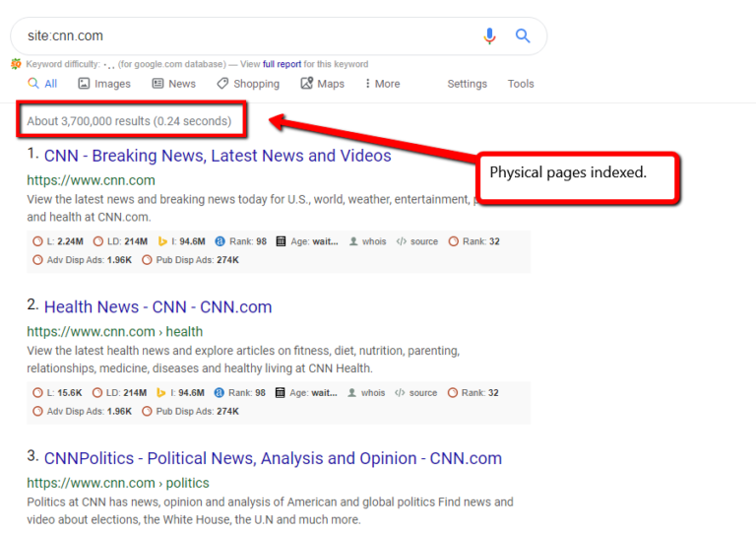Click Bing index I: 94.6M in Health result

[x=180, y=393]
